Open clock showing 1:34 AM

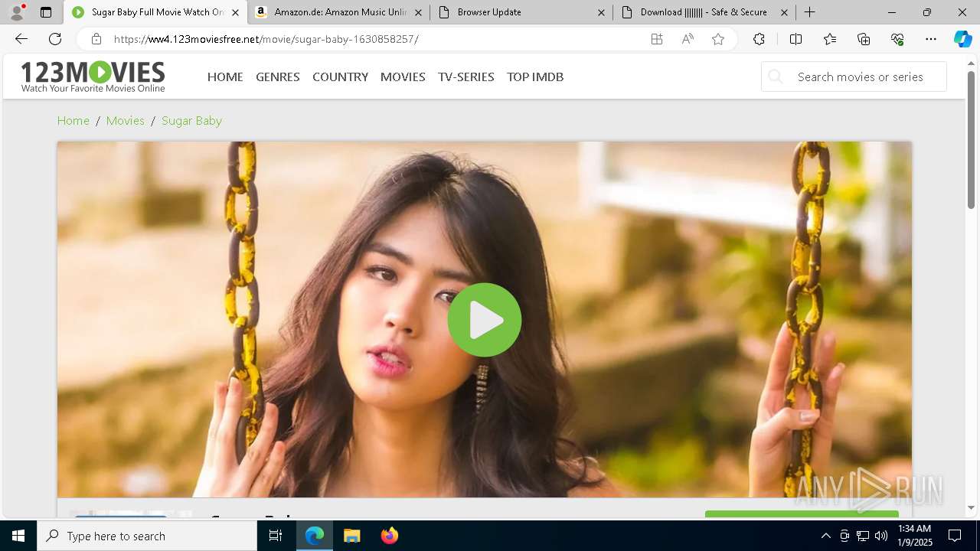point(913,536)
